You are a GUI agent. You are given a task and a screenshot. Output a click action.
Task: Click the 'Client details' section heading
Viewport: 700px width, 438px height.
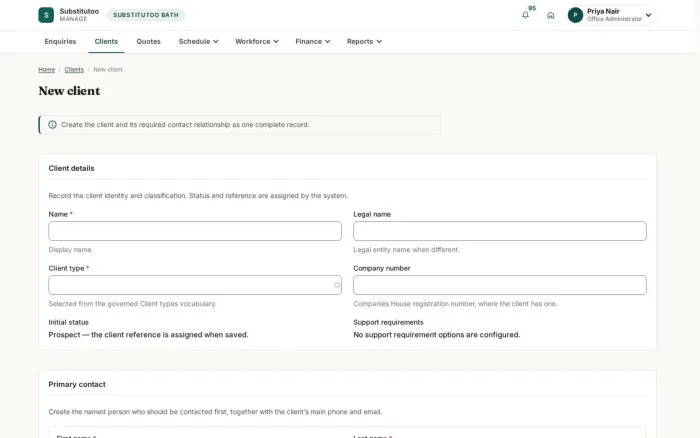tap(71, 168)
